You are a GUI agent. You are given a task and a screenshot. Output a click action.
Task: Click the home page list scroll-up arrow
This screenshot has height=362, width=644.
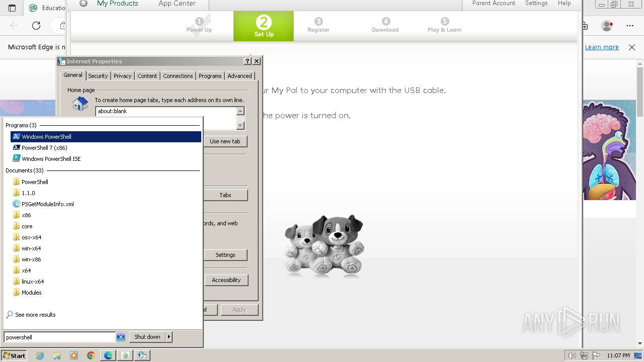click(x=240, y=111)
